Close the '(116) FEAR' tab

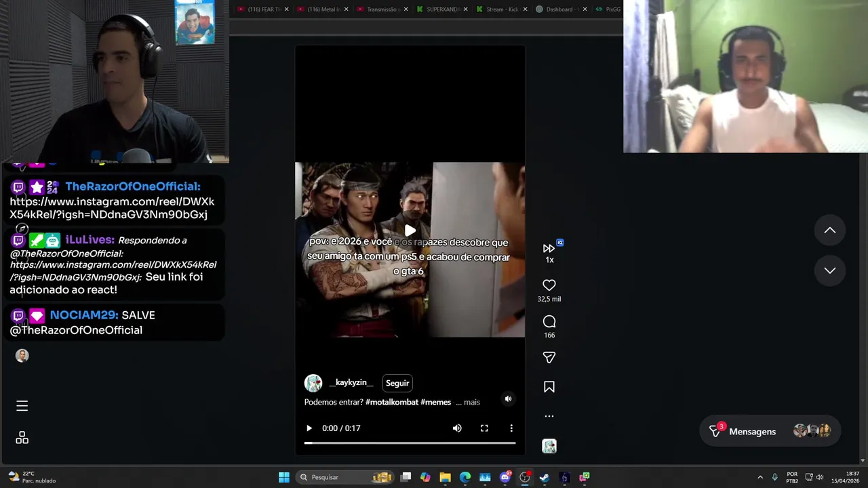[x=286, y=9]
